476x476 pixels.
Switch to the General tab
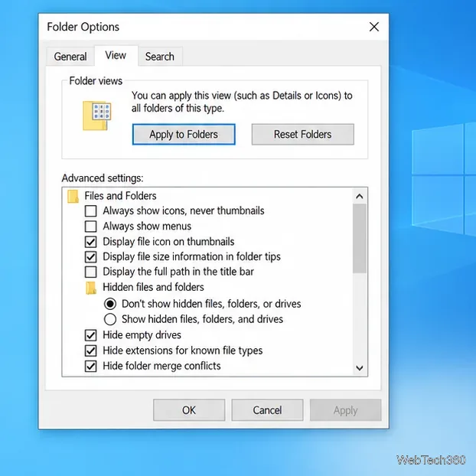(x=70, y=57)
